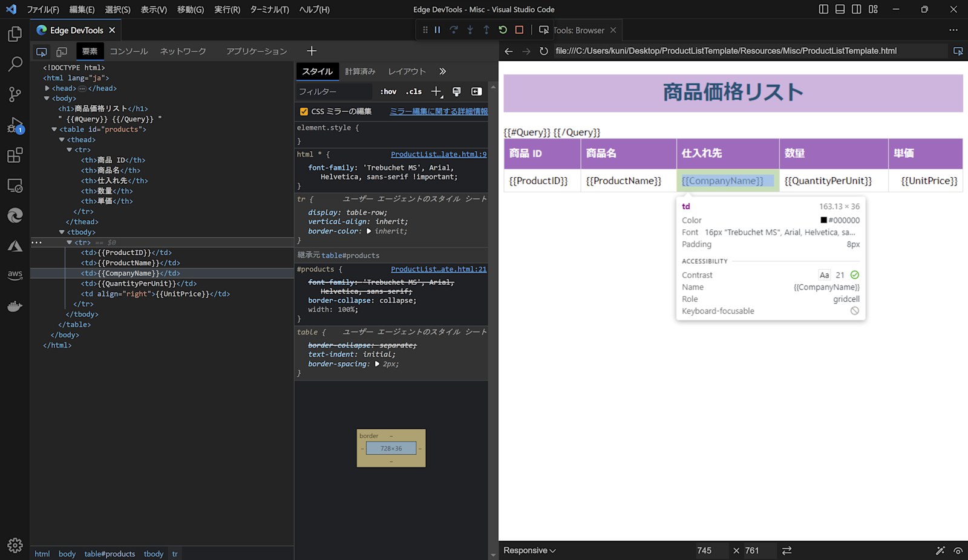
Task: Open the Source Control view in activity bar
Action: 15,94
